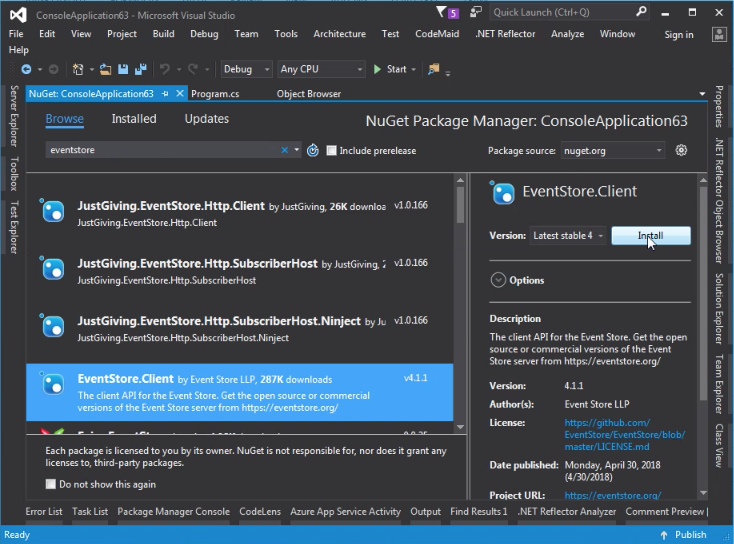Open NuGet settings gear icon
The height and width of the screenshot is (544, 734).
tap(681, 150)
